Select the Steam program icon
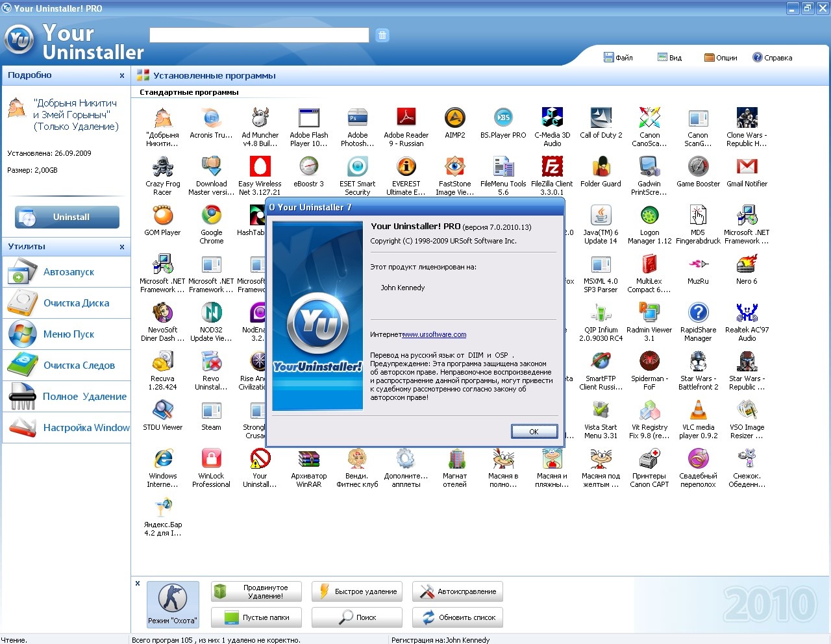Image resolution: width=831 pixels, height=644 pixels. click(211, 410)
